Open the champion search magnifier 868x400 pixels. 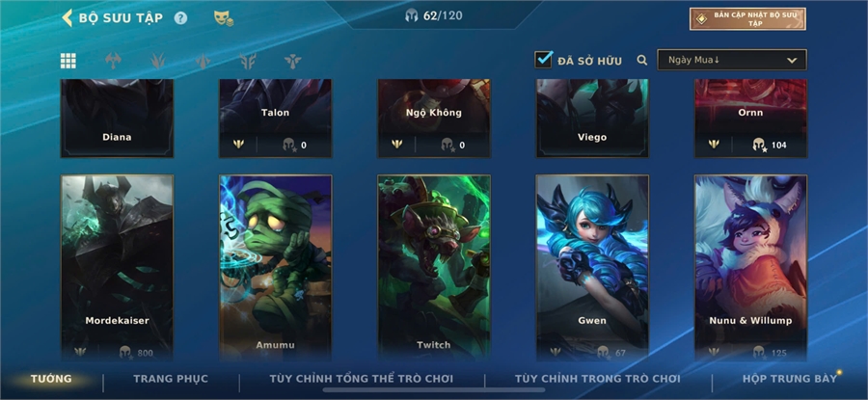pos(642,60)
